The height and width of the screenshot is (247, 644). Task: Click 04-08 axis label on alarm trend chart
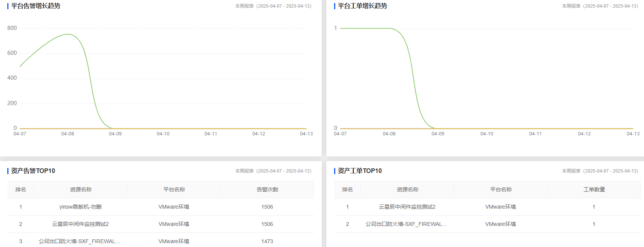[x=68, y=134]
